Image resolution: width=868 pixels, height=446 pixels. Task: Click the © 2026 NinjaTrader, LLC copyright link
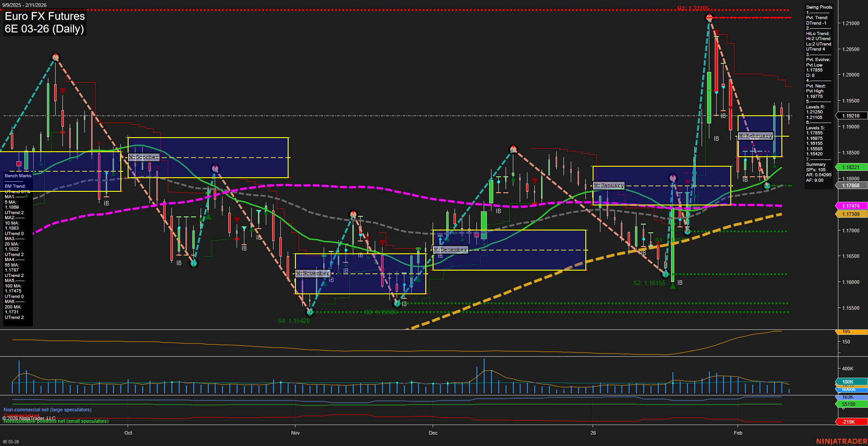pos(30,418)
